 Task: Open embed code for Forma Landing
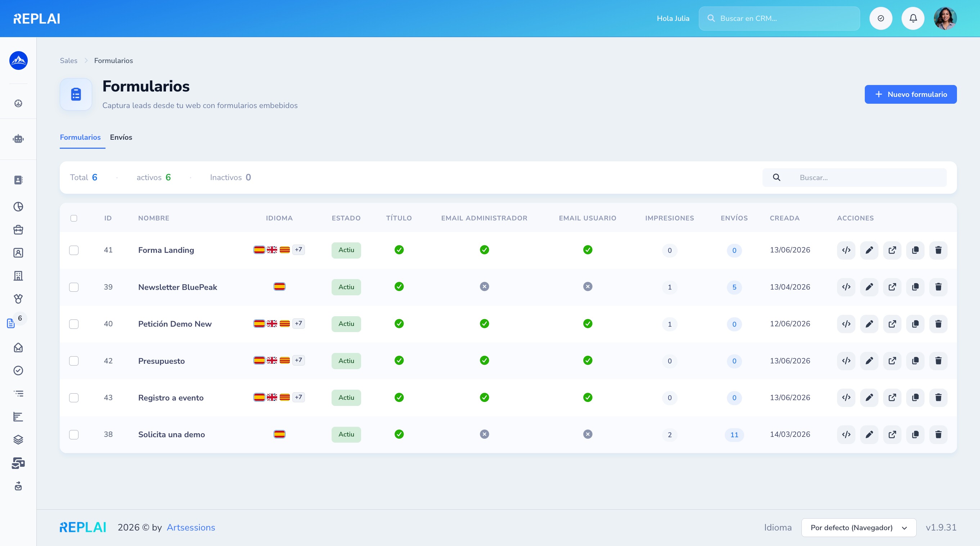tap(846, 250)
